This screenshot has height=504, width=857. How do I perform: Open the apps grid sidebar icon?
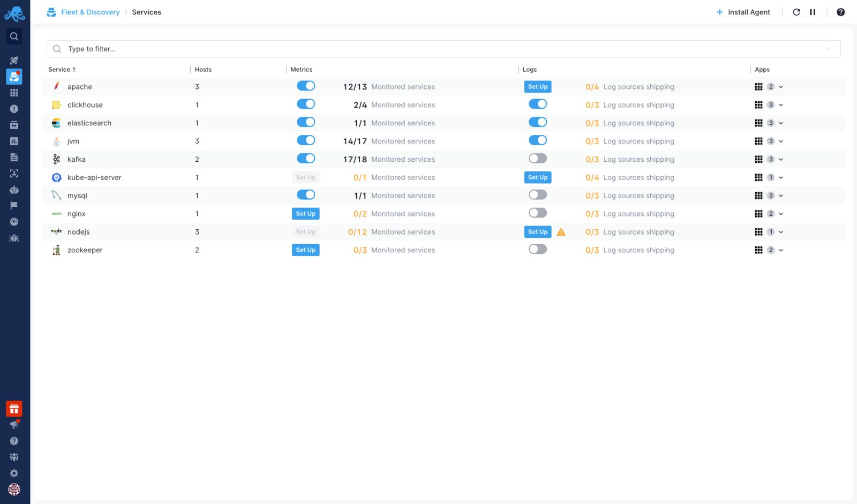pos(14,93)
